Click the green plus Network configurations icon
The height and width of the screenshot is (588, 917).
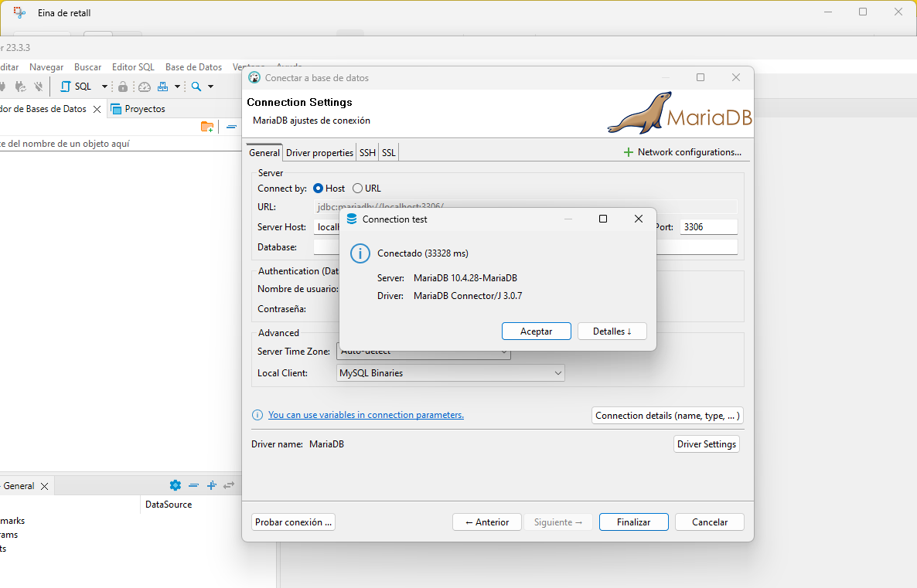[x=628, y=153]
